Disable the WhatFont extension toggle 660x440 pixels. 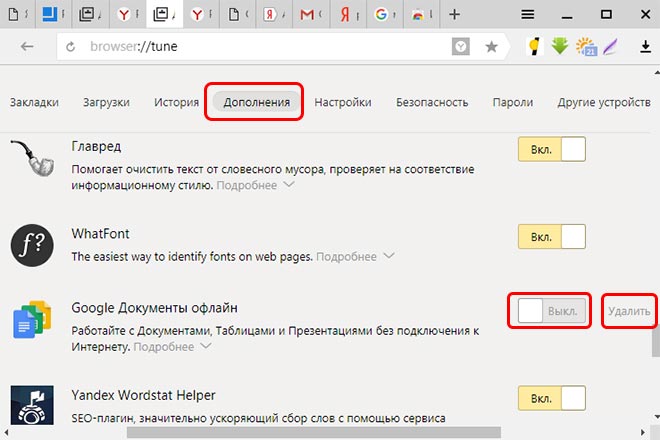point(552,237)
